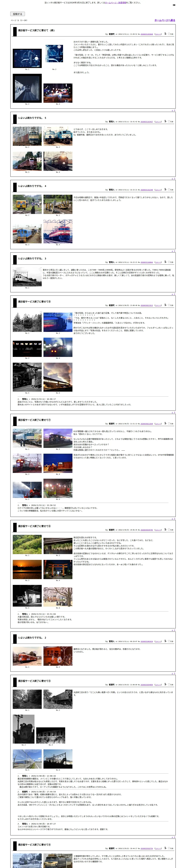The image size is (186, 868).
Task: Click up triangle below いよいよ終わりですな。4 post
Action: [x=173, y=251]
